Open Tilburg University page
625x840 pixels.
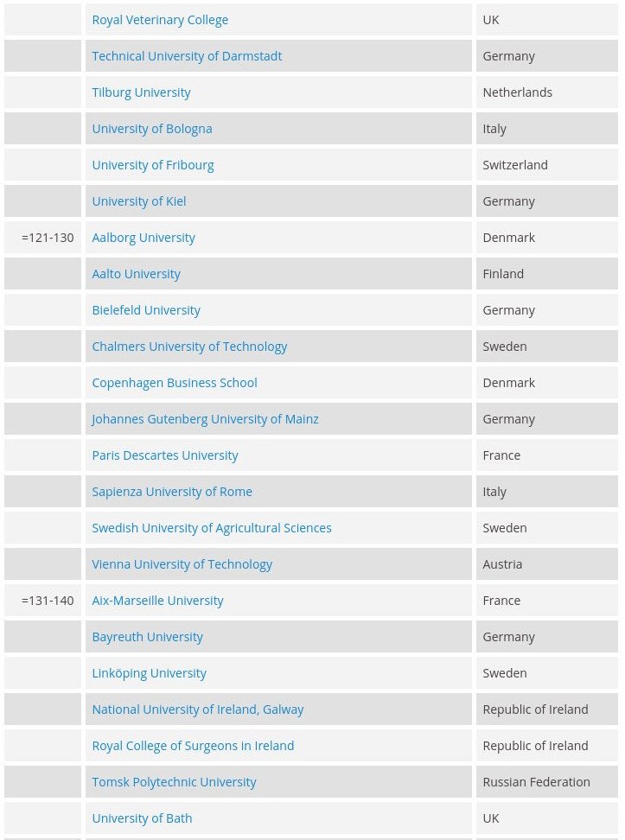click(x=141, y=92)
